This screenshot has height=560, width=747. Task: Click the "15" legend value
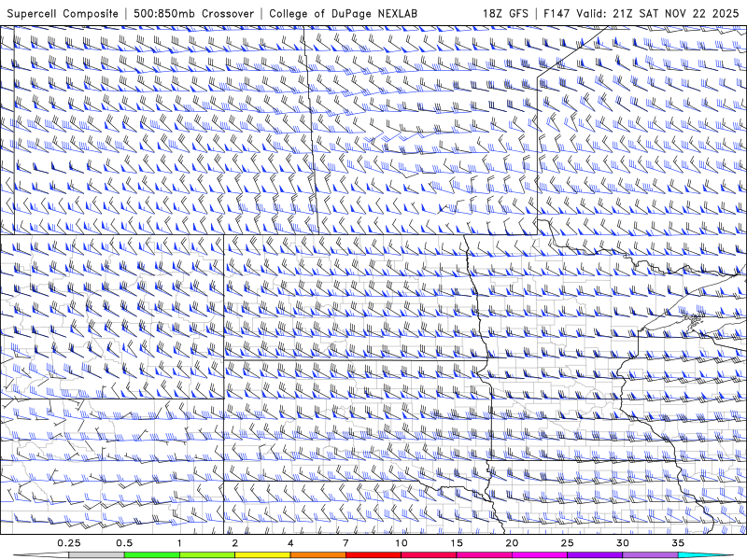[x=457, y=543]
